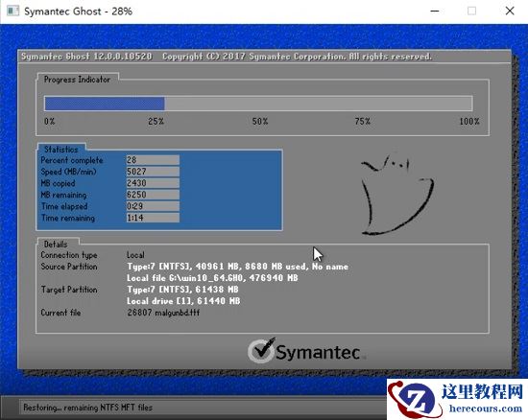Click the Speed value 5027
Screen dimensions: 528x420
153,172
